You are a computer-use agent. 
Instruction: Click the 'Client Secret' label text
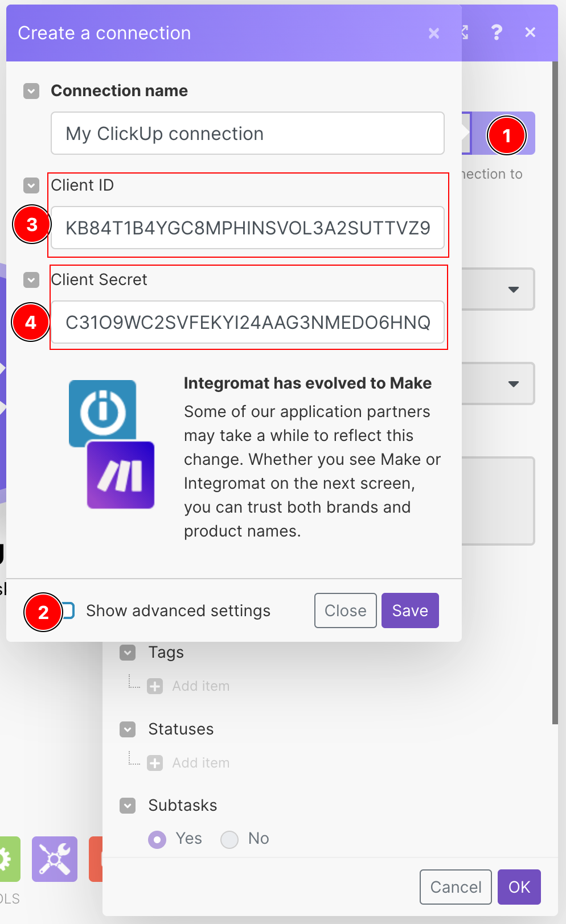click(99, 280)
